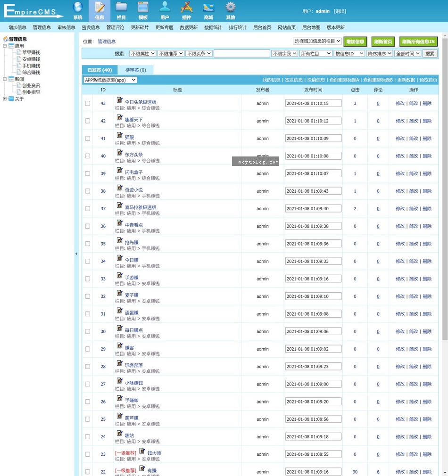Open the 不限推荐 dropdown

pos(171,53)
